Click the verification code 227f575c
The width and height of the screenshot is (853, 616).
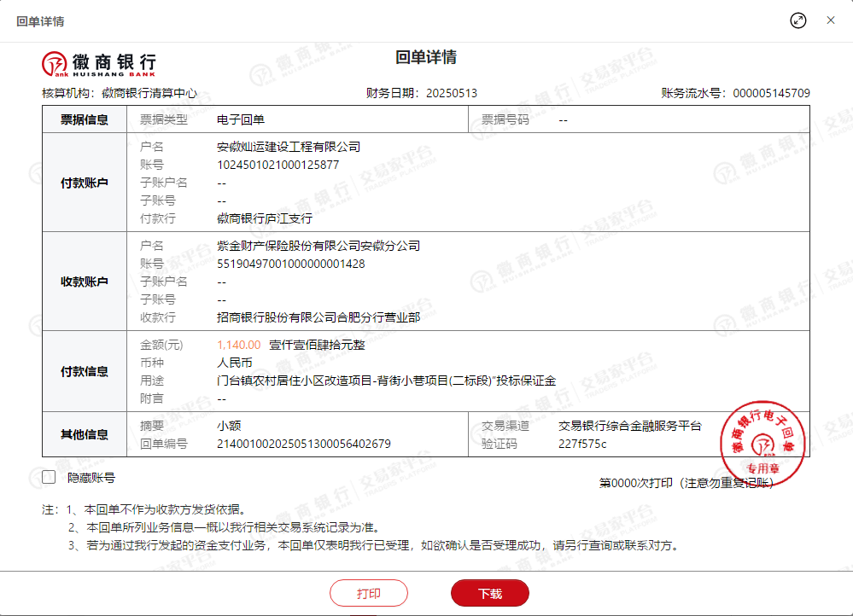pos(582,444)
